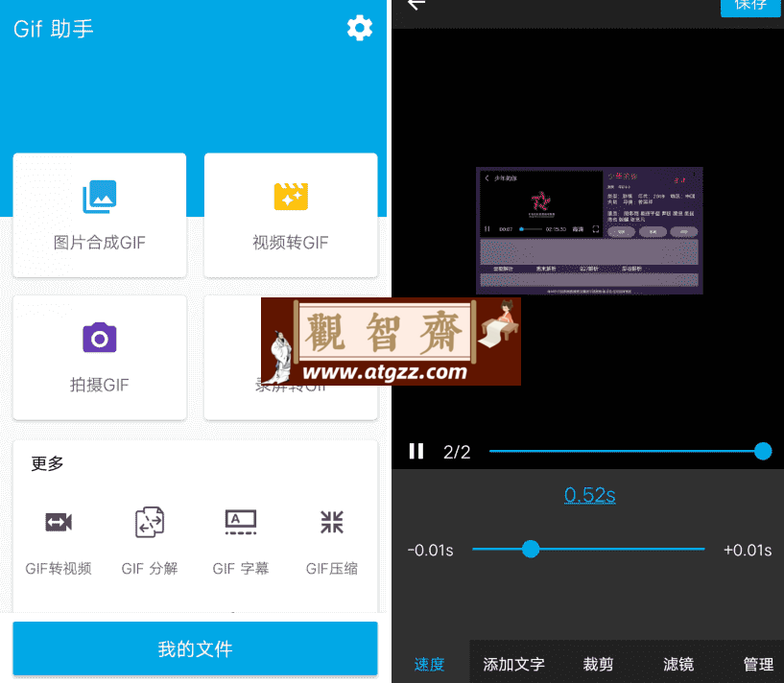Open the 管理 tab
This screenshot has height=683, width=784.
tap(758, 664)
